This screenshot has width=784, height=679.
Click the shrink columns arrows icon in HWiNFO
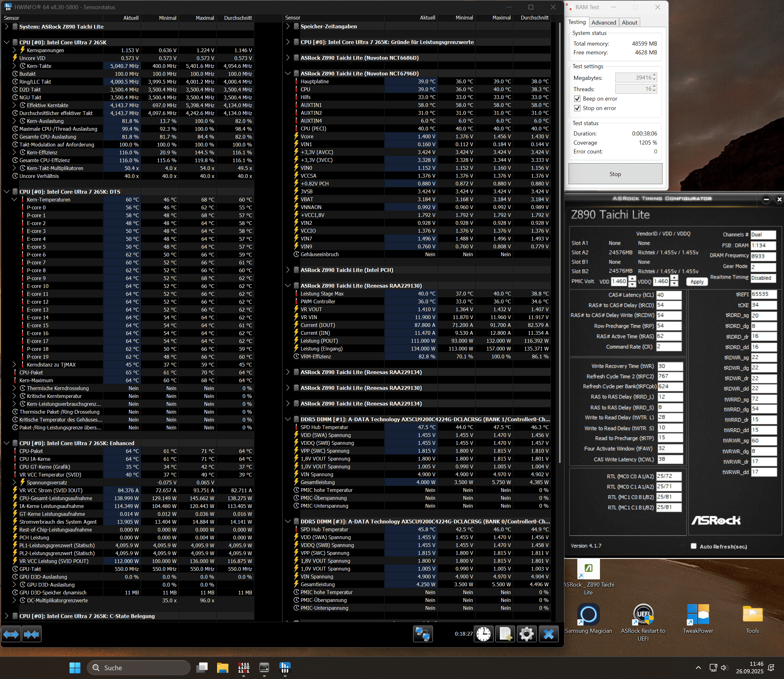(31, 634)
